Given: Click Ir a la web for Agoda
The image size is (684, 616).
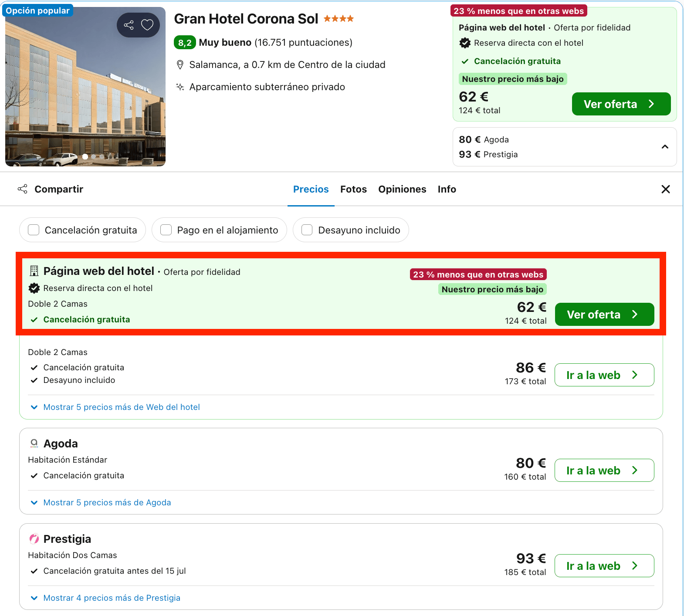Looking at the screenshot, I should click(604, 470).
